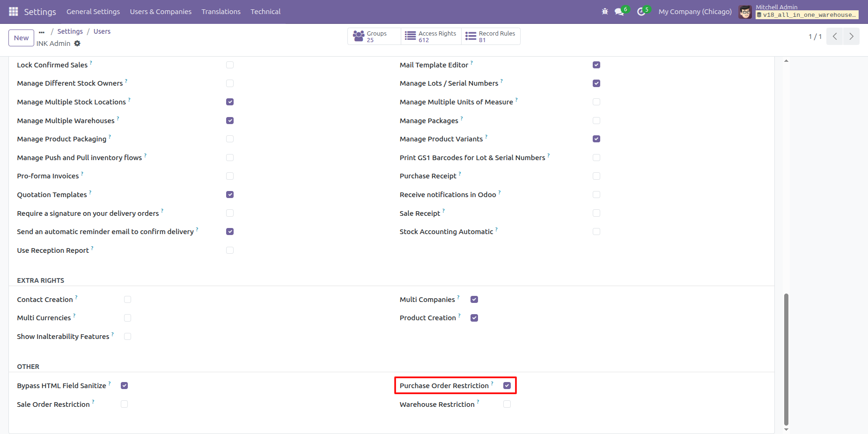The height and width of the screenshot is (434, 868).
Task: Click the scrollbar down arrow
Action: point(786,429)
